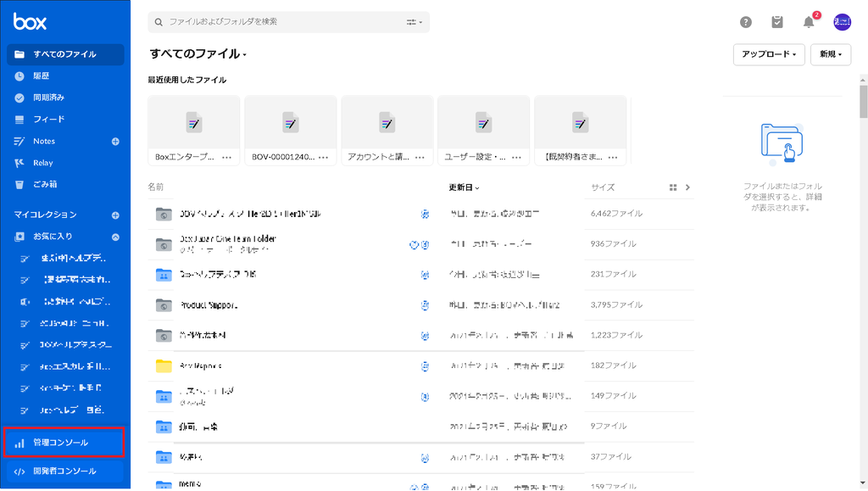Click the file search input field

pyautogui.click(x=280, y=22)
